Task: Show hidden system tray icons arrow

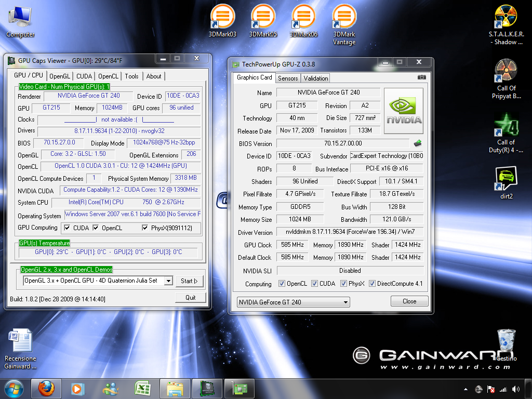Action: click(465, 390)
